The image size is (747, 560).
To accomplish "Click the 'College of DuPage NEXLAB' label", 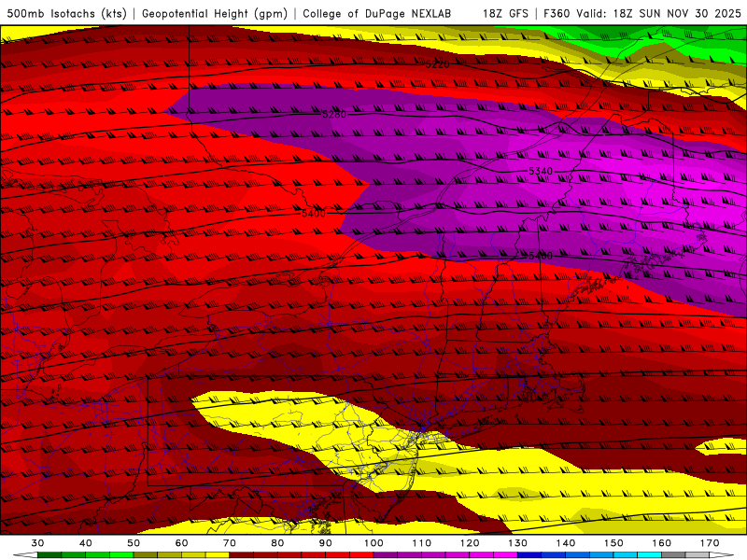I will (377, 13).
